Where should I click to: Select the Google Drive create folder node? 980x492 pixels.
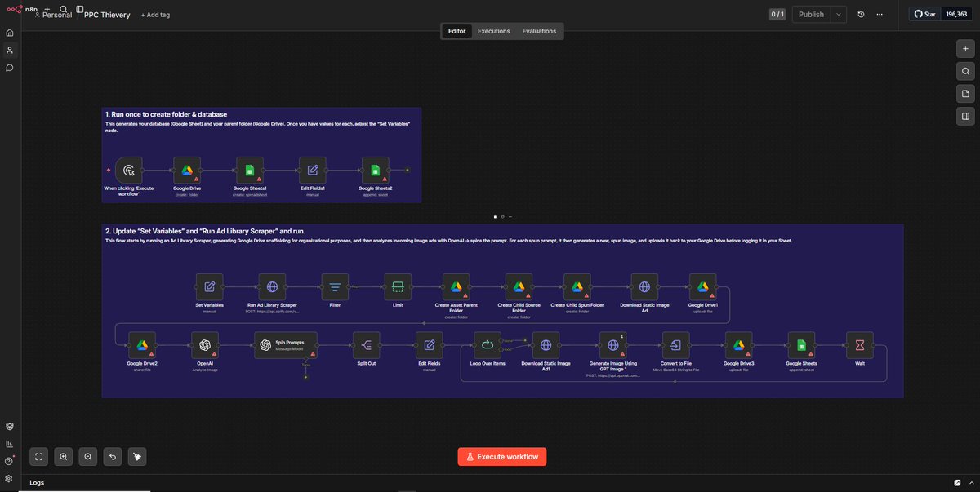187,171
